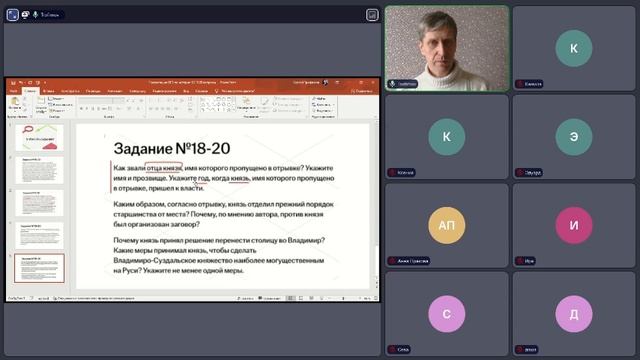The width and height of the screenshot is (640, 360).
Task: Open the Shape Effects dropdown
Action: (288, 110)
